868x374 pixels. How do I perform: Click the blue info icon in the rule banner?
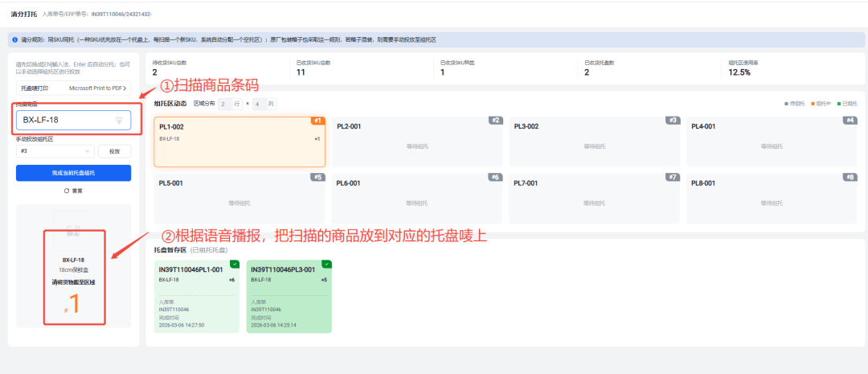[x=14, y=40]
